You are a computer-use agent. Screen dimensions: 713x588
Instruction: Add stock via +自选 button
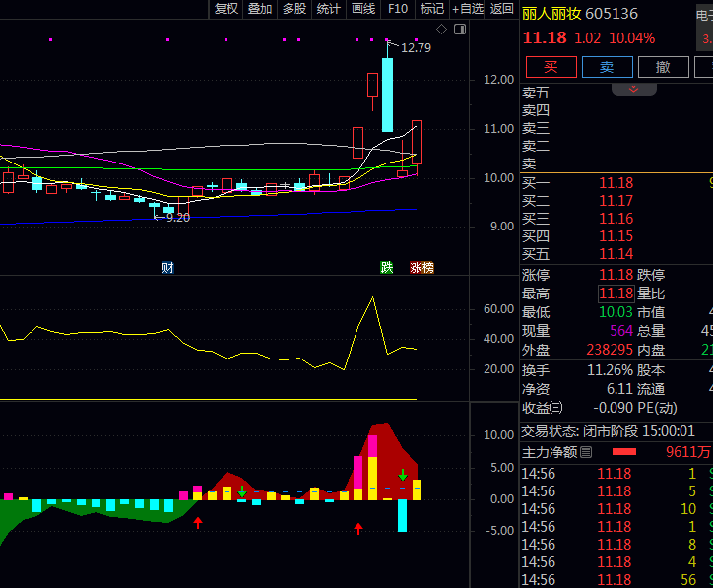[467, 9]
